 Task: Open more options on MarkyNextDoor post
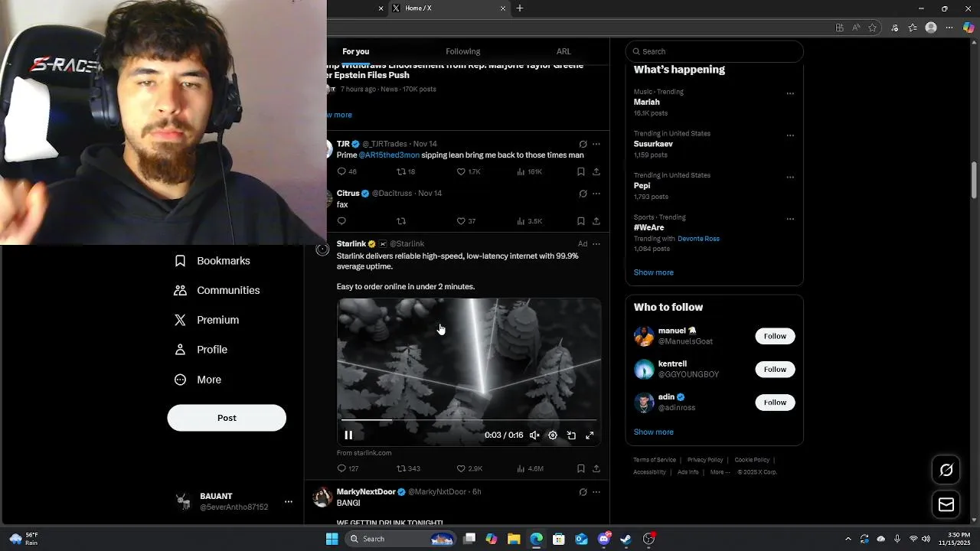point(596,492)
